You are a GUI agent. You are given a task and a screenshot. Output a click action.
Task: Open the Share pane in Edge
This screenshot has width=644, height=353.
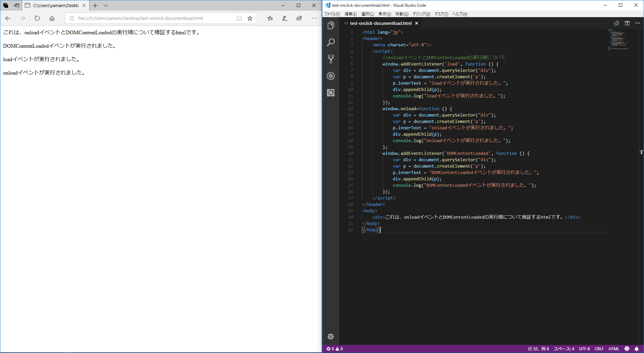pyautogui.click(x=299, y=18)
